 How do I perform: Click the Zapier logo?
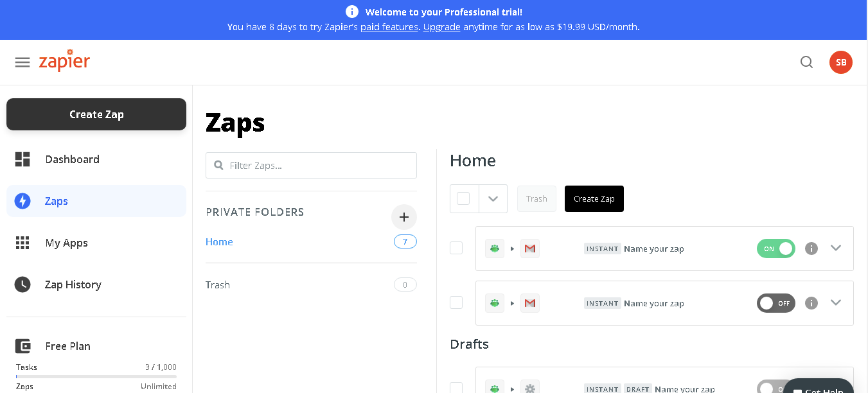pos(64,61)
